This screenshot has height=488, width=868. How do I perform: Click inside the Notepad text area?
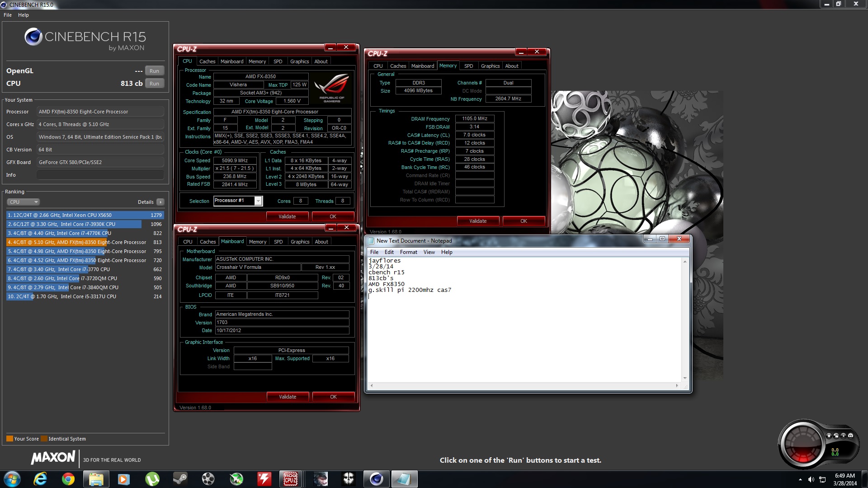pos(524,320)
